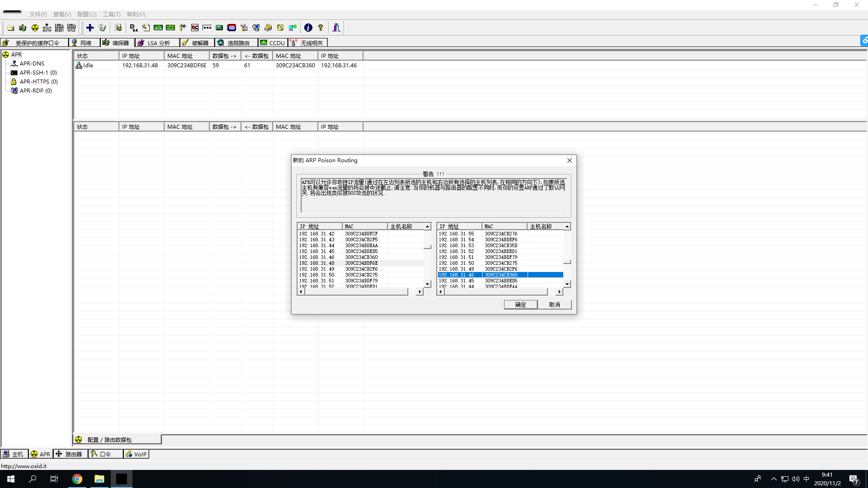Open the 配置(O) menu
The image size is (868, 488).
[87, 14]
